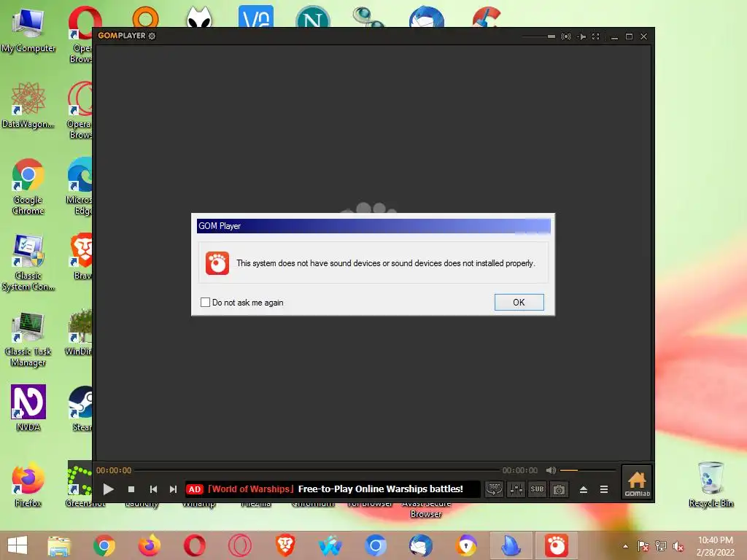Open Firefox desktop shortcut
747x560 pixels.
coord(28,484)
